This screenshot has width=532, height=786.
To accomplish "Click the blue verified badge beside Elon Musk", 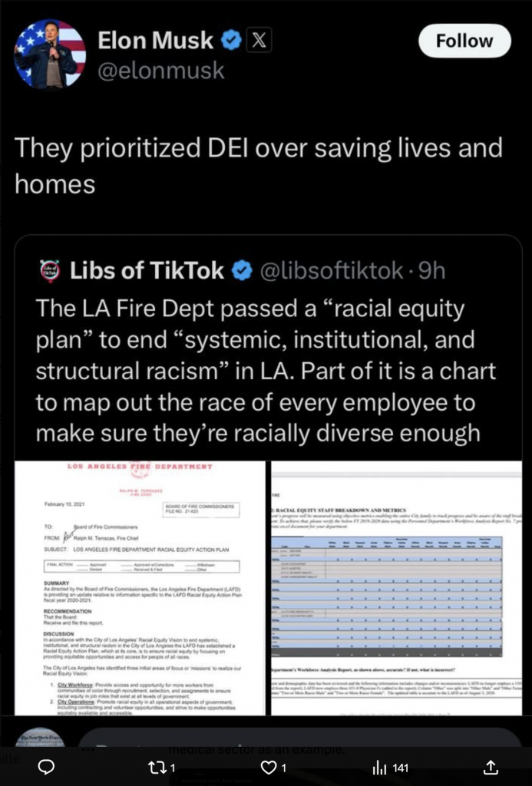I will [232, 41].
